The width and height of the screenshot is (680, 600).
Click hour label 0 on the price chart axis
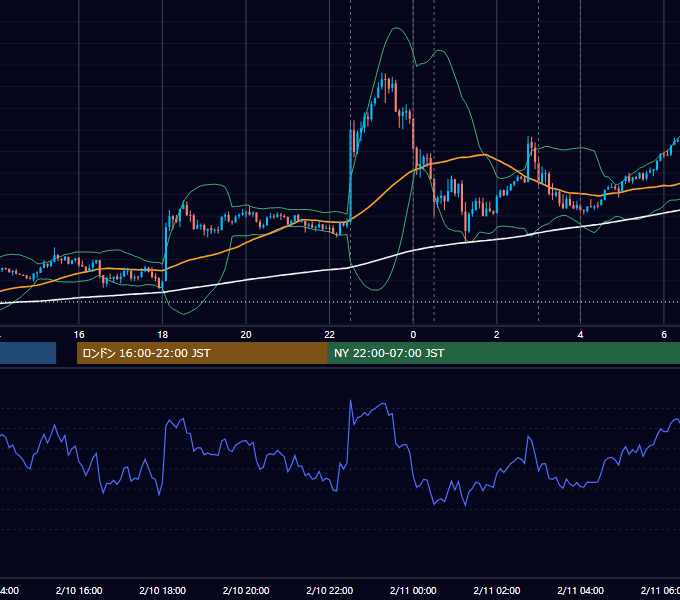(x=413, y=335)
